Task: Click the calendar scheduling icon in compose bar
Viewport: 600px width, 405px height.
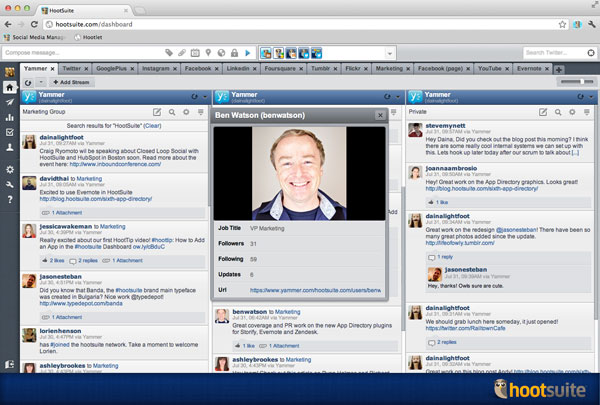Action: (x=195, y=53)
